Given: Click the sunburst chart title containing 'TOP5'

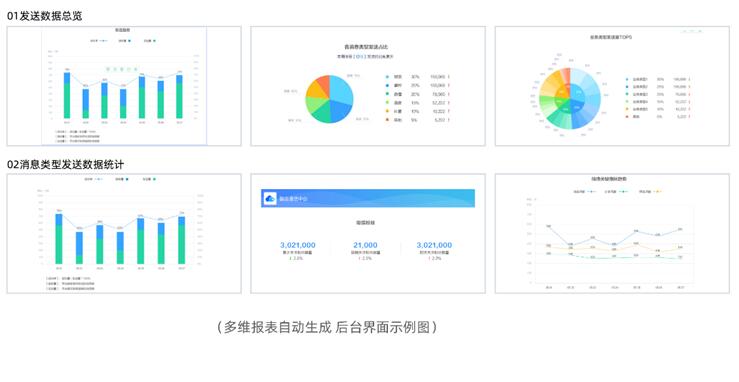Looking at the screenshot, I should [611, 37].
